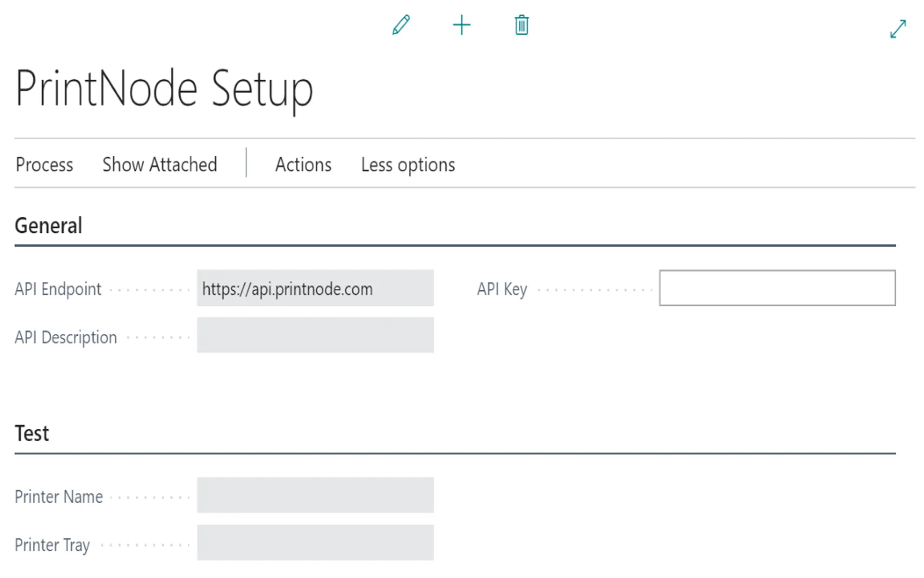The height and width of the screenshot is (578, 924).
Task: Collapse the General section header
Action: tap(49, 225)
